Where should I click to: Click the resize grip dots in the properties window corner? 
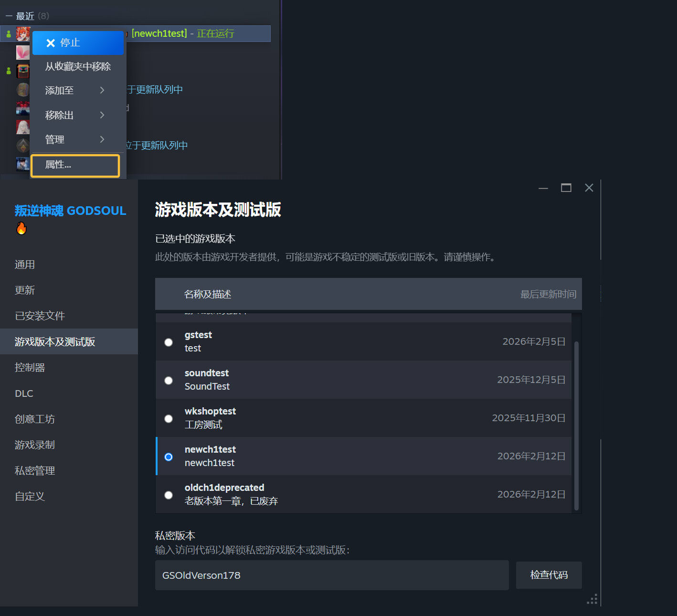coord(592,600)
